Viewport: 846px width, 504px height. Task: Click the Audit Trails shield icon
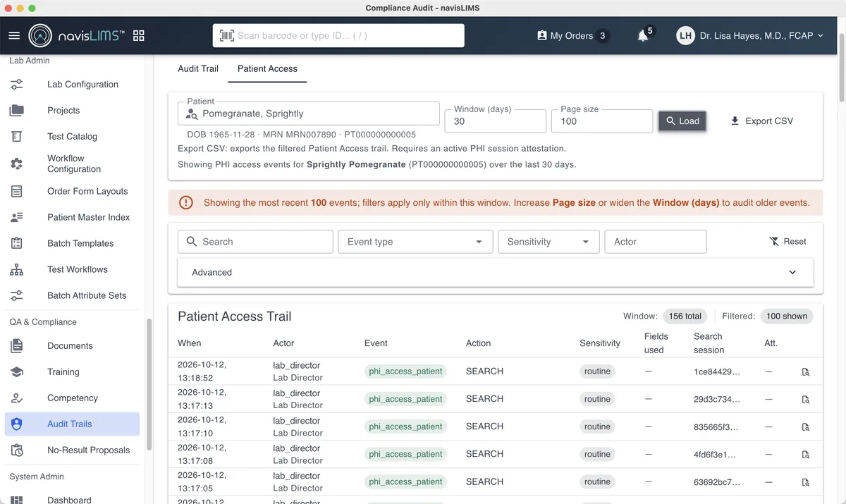coord(17,424)
